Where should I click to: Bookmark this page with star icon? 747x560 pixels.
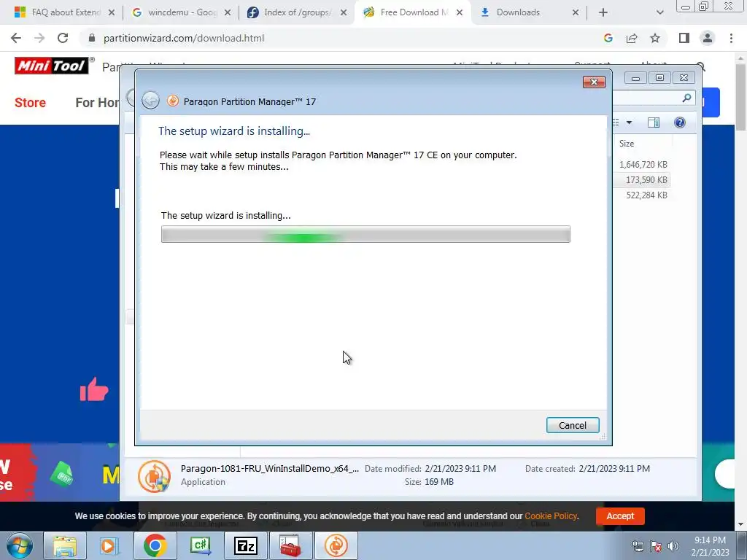click(655, 38)
